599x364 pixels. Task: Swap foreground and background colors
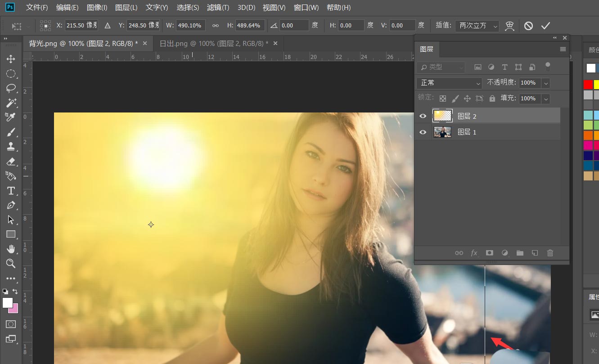pyautogui.click(x=16, y=292)
